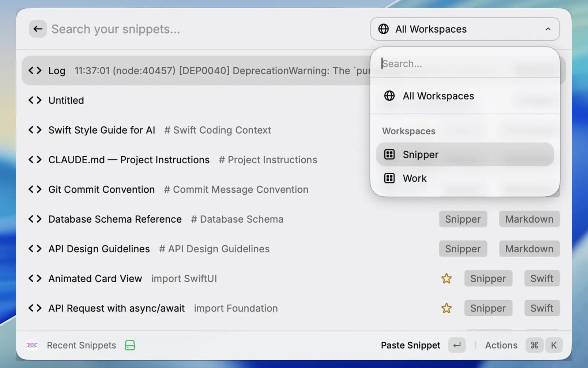588x368 pixels.
Task: Click Snipper tag on Animated Card View
Action: coord(488,278)
